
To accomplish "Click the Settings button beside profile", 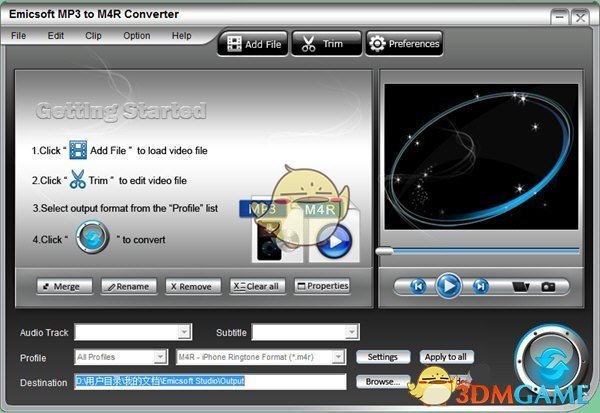I will 383,357.
